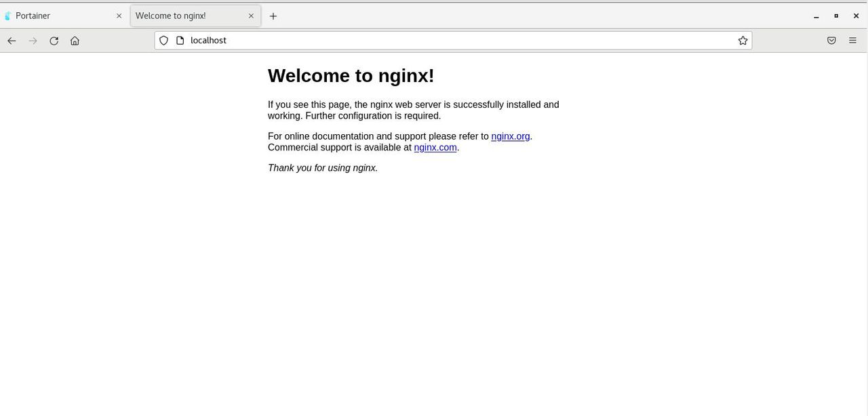Image resolution: width=868 pixels, height=416 pixels.
Task: Open the Firefox application menu
Action: point(852,41)
